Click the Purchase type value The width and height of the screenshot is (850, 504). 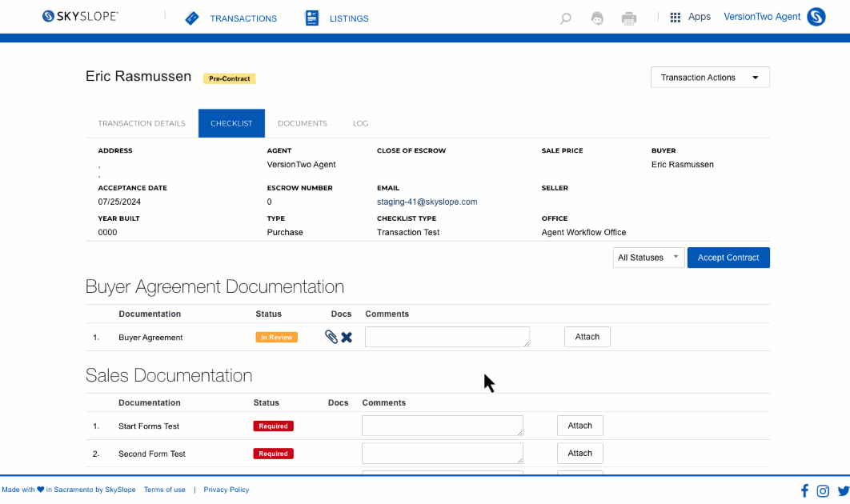coord(285,232)
